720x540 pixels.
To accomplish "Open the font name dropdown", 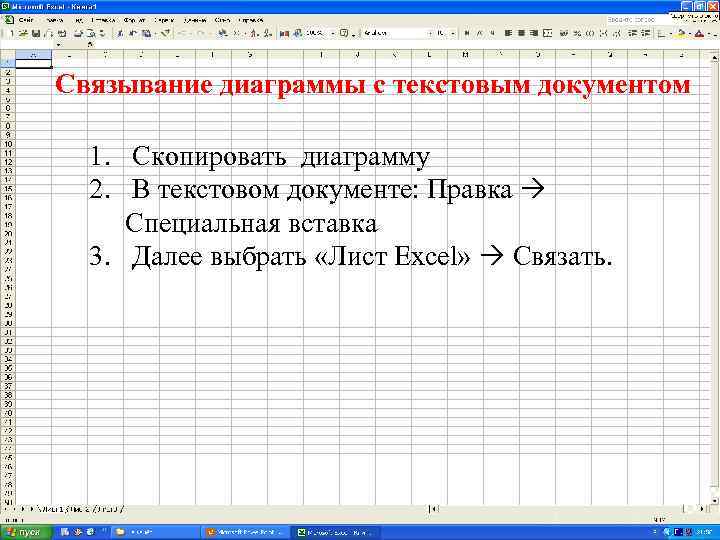I will (x=430, y=33).
